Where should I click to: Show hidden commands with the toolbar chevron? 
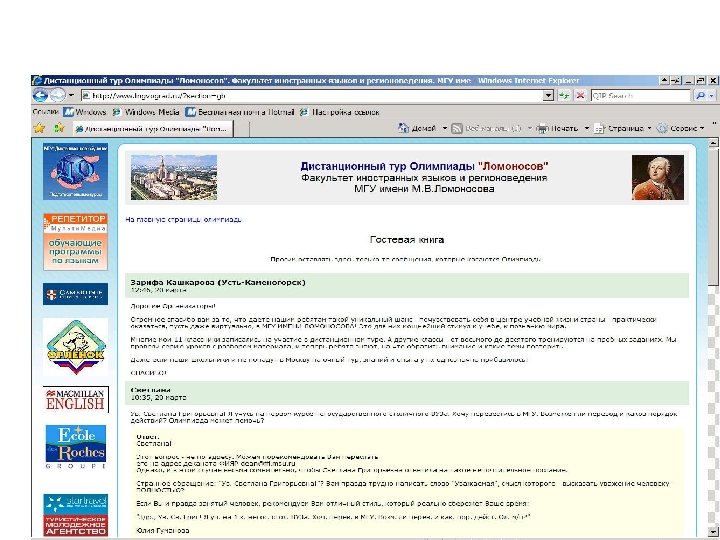tap(714, 125)
